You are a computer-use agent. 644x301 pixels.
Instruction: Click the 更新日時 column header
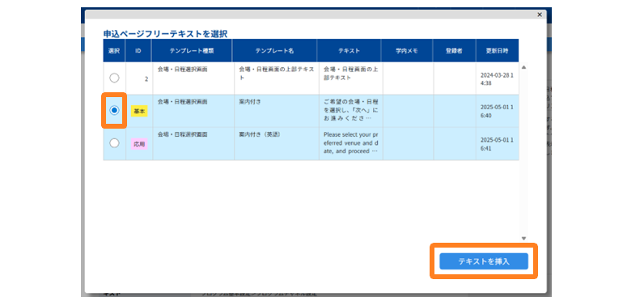(498, 50)
